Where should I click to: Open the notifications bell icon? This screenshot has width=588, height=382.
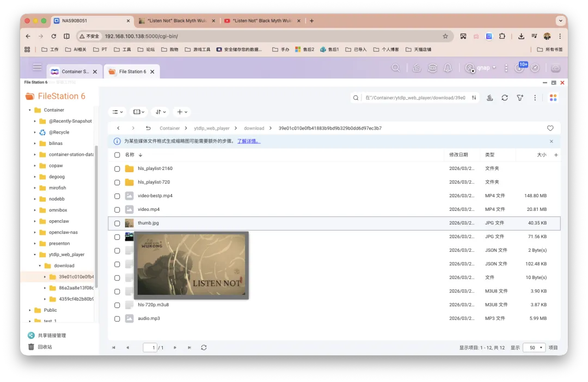tap(448, 68)
